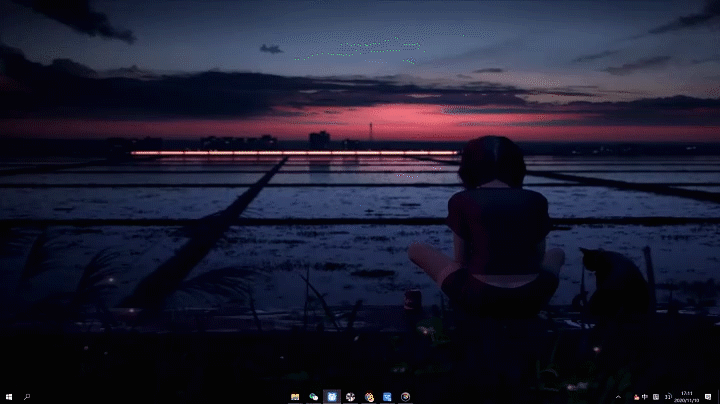Open the taskbar search magnifier
Screen dimensions: 720x404
tap(27, 396)
